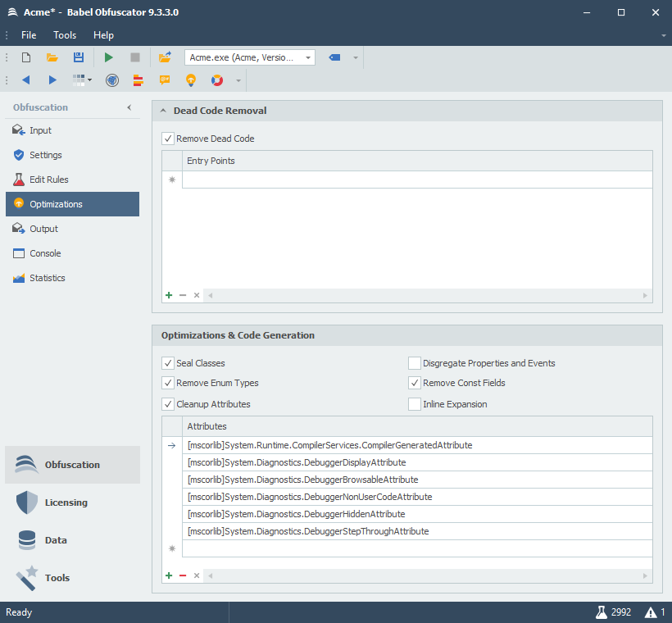Go to the Settings page

click(72, 155)
